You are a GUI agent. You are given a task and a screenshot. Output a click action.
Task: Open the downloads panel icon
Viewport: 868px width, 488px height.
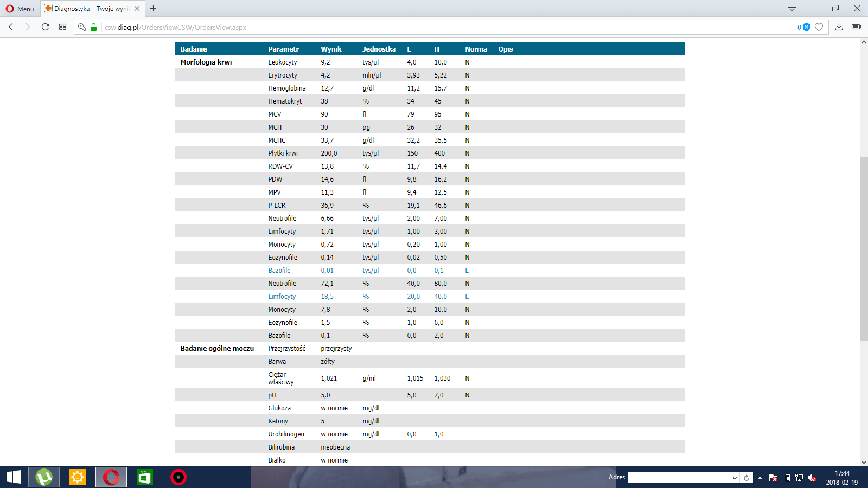839,27
